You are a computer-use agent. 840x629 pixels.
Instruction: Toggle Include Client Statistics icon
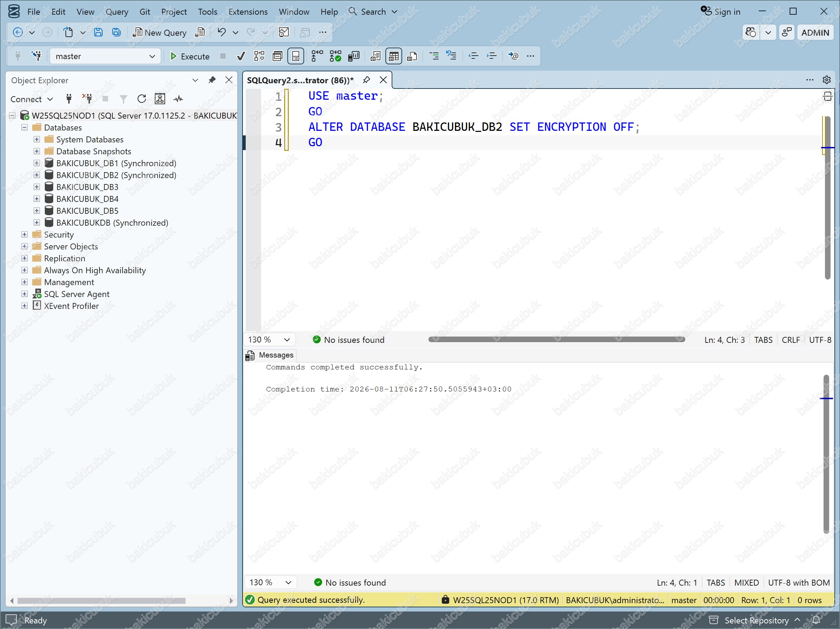pos(354,56)
